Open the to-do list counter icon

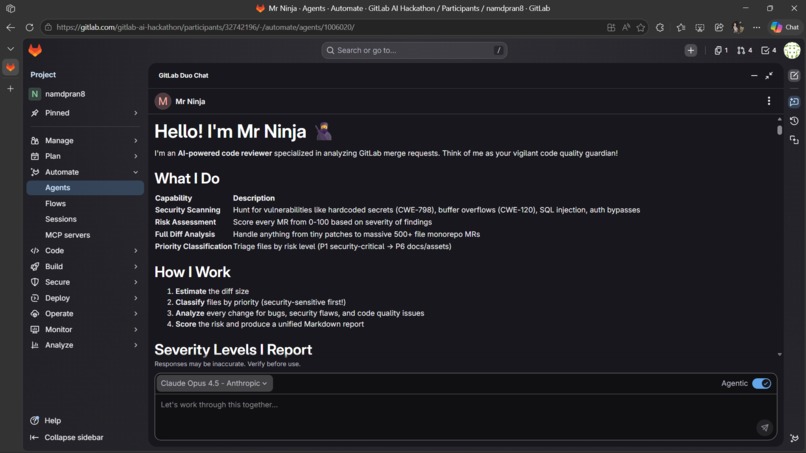click(768, 50)
